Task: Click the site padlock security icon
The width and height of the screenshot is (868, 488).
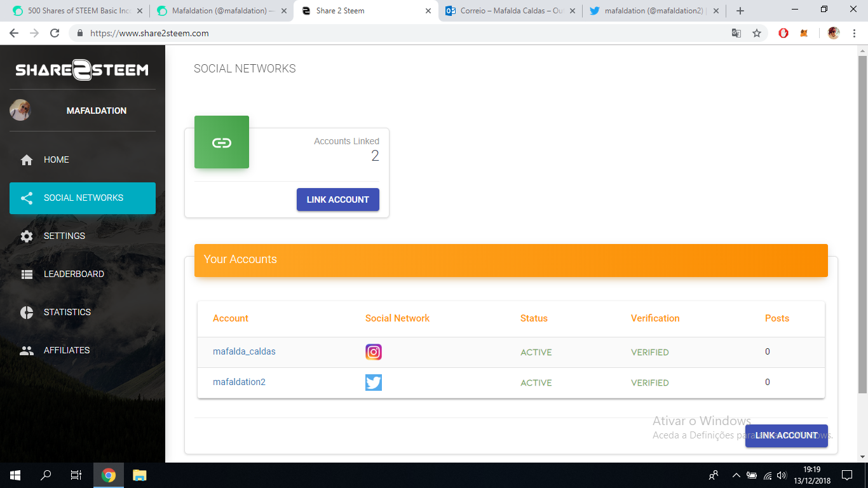Action: [x=80, y=33]
